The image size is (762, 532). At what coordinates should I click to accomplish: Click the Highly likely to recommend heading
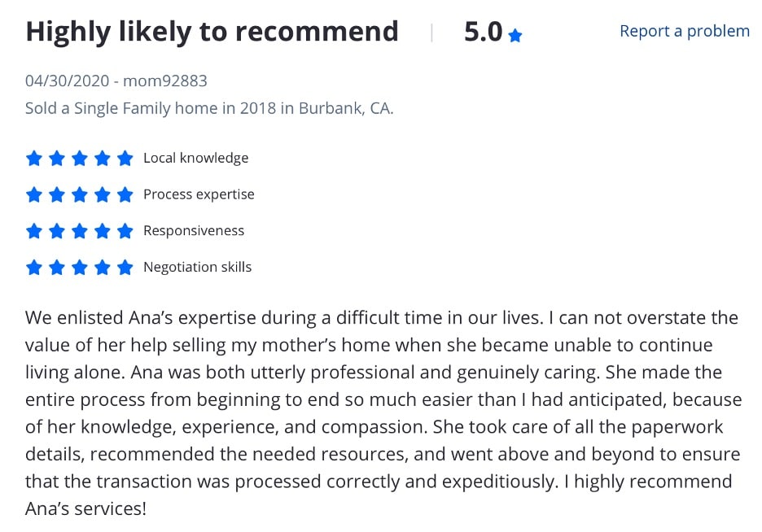[212, 32]
